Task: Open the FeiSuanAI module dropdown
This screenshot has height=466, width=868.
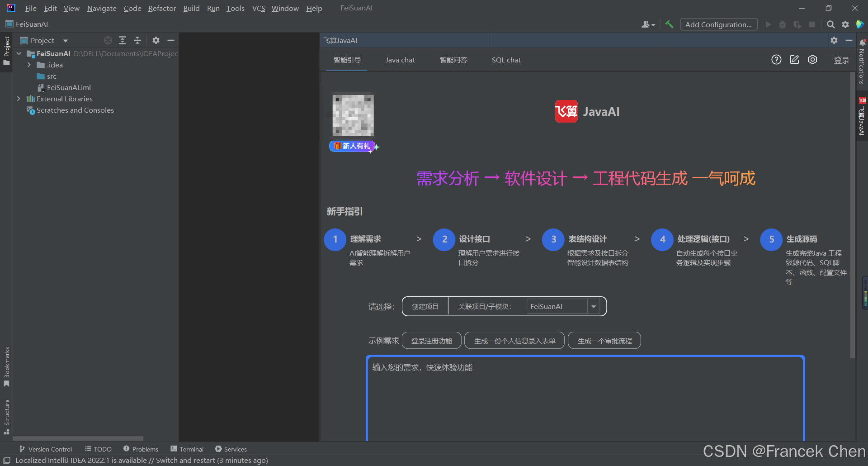Action: point(593,306)
